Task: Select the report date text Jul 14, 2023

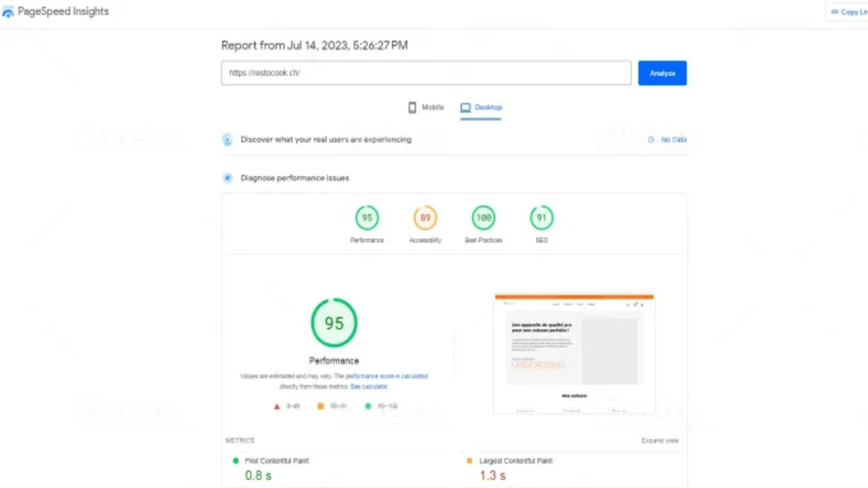Action: coord(314,45)
